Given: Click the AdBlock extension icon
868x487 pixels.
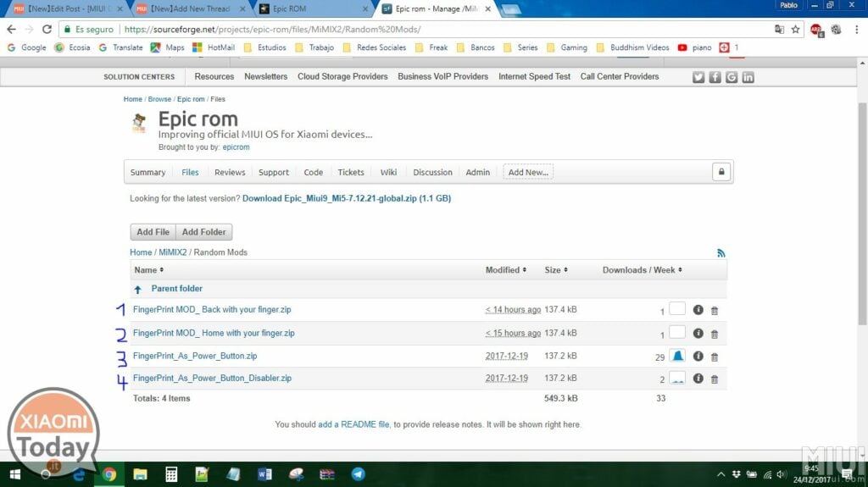Looking at the screenshot, I should coord(816,30).
